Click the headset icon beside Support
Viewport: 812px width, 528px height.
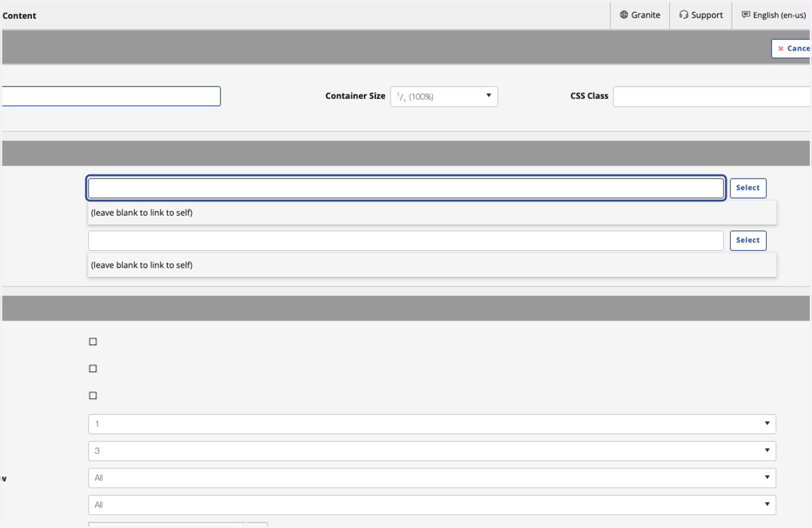(x=684, y=15)
